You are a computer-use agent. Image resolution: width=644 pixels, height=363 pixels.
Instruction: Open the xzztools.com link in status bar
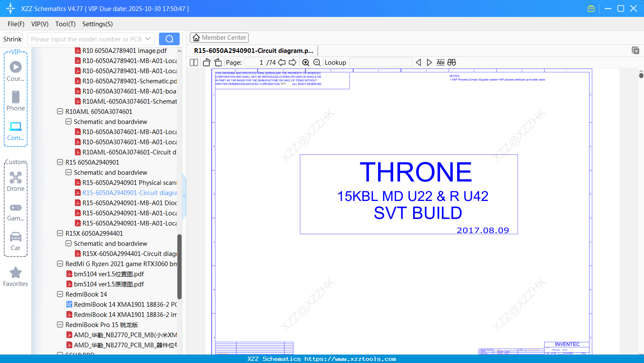click(350, 359)
